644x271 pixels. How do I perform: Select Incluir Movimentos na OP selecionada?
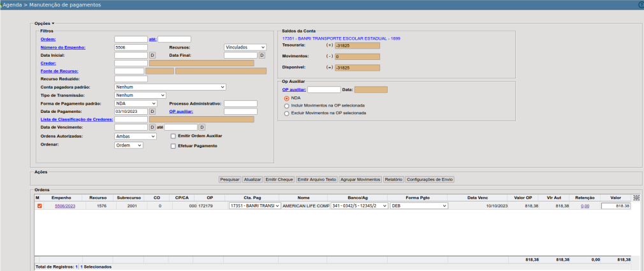click(x=286, y=105)
